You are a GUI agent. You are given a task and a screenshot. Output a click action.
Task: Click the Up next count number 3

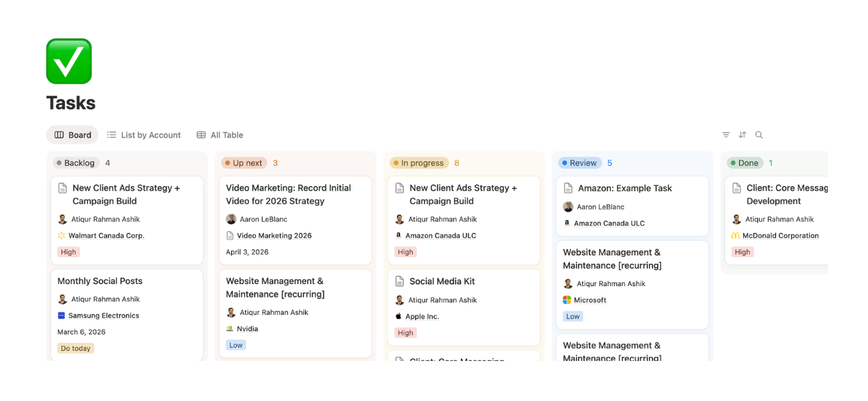[275, 163]
